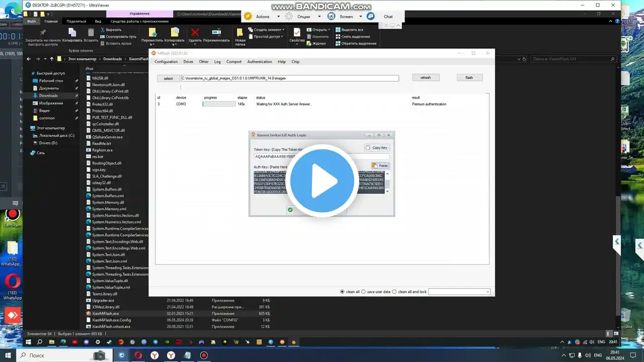The image size is (644, 362).
Task: Switch to the Главная ribbon tab
Action: 51,22
